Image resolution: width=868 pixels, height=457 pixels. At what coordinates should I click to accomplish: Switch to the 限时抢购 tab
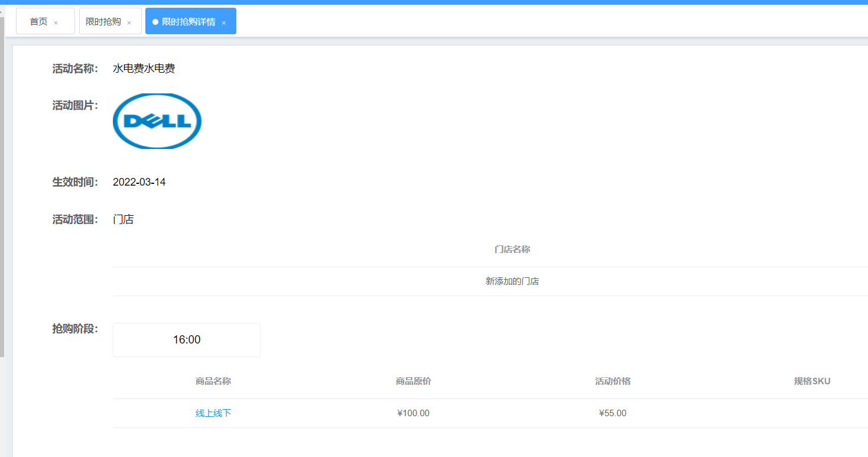coord(103,22)
